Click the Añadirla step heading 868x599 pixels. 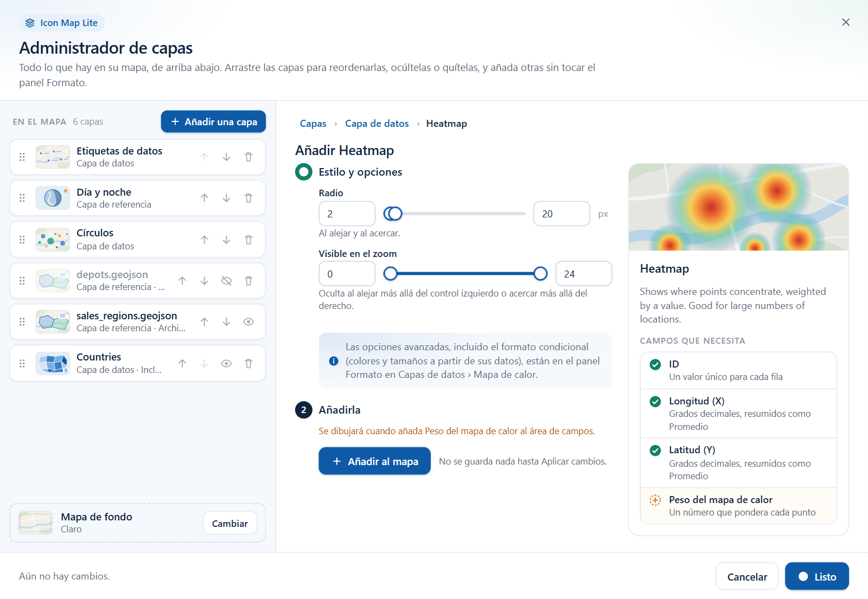pos(340,410)
